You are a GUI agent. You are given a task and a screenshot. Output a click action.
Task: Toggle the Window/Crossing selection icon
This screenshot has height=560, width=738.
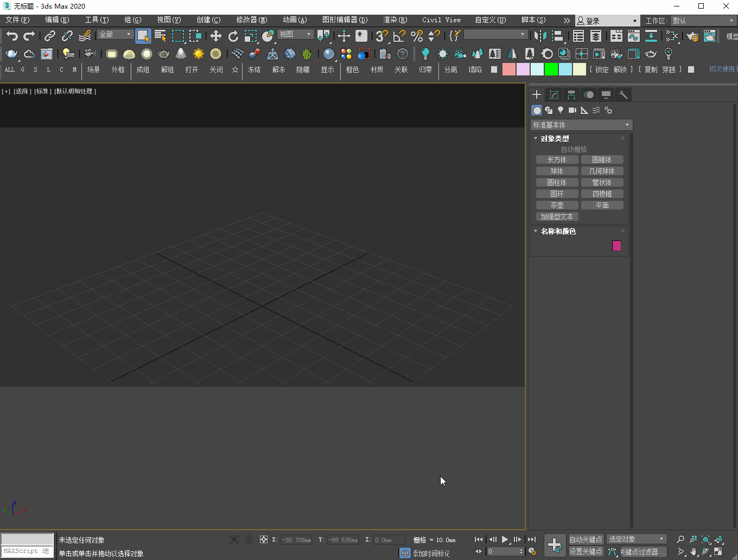point(195,36)
